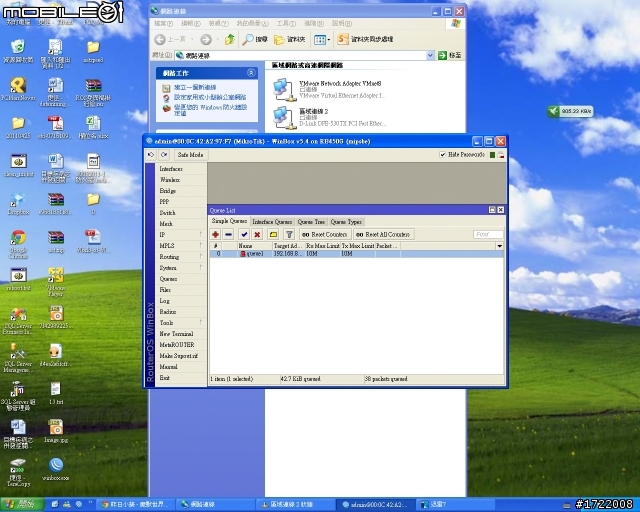Click the Name column header in Queue List

pyautogui.click(x=255, y=246)
